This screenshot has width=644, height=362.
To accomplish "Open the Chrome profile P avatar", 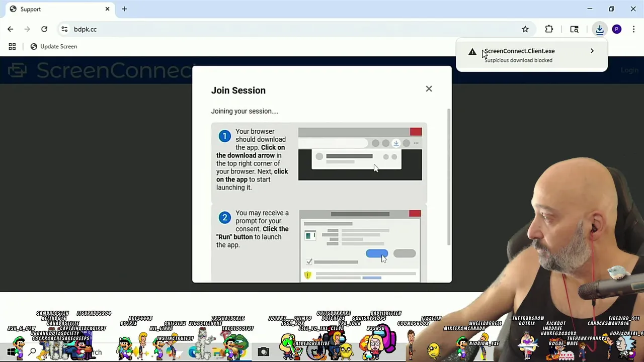I will (617, 29).
